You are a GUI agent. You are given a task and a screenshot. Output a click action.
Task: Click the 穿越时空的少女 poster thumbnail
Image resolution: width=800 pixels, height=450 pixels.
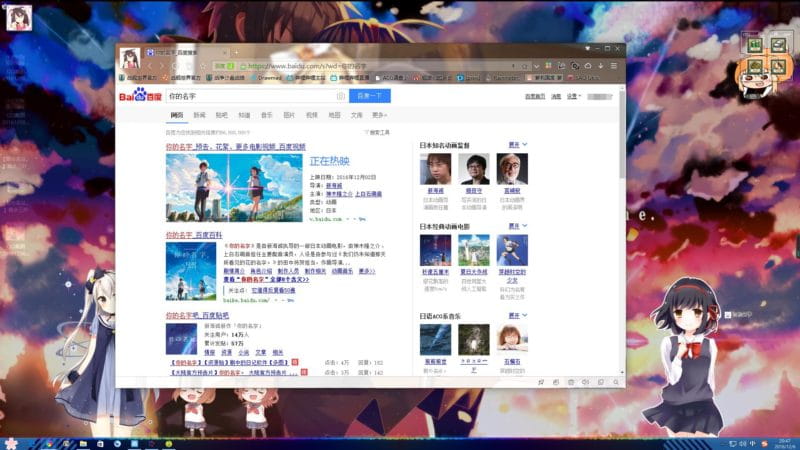click(x=512, y=250)
